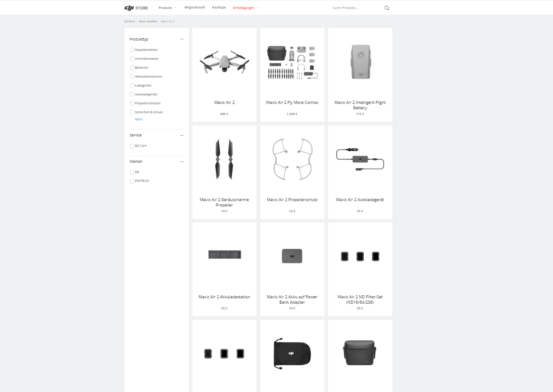The height and width of the screenshot is (392, 553).
Task: Check the DJI Care service checkbox
Action: coord(132,146)
